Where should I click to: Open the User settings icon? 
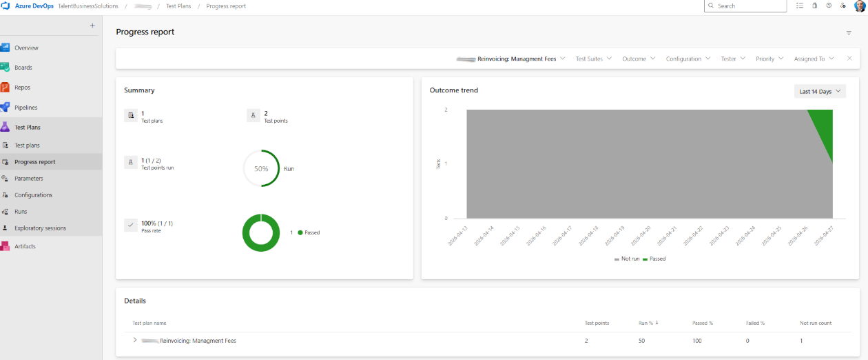coord(843,6)
